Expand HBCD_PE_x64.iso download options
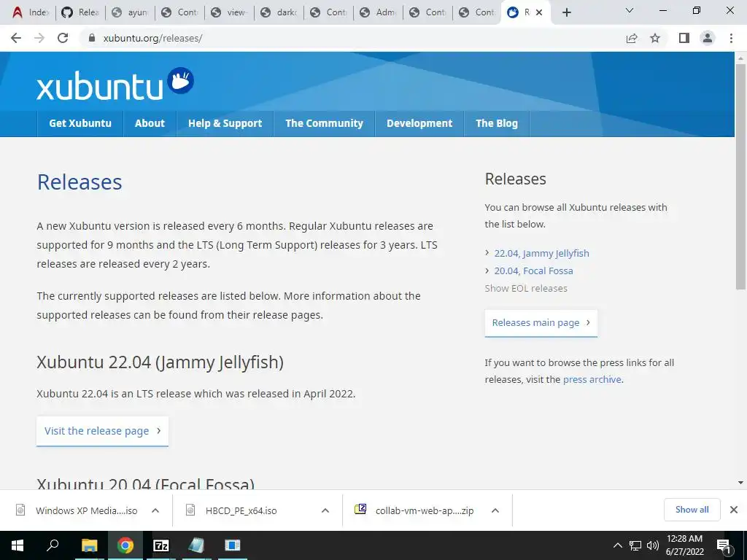The image size is (747, 560). (325, 510)
